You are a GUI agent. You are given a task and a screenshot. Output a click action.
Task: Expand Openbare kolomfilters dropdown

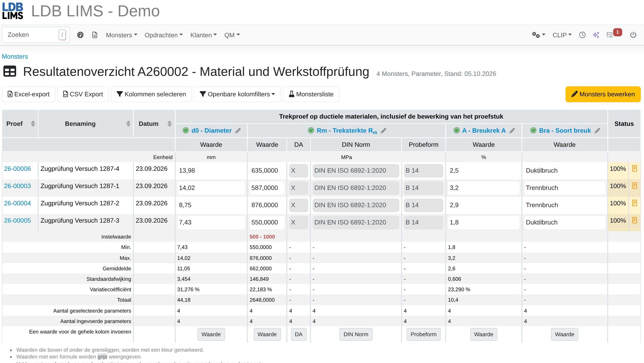(x=237, y=94)
